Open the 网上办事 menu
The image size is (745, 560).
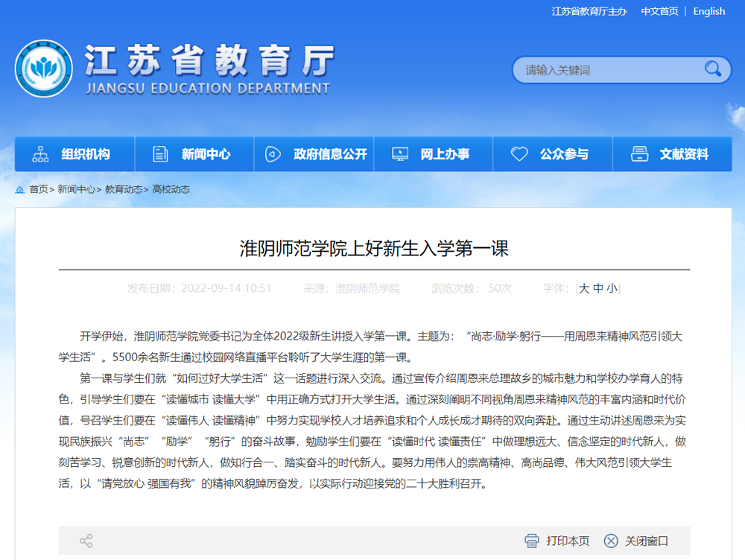click(434, 154)
